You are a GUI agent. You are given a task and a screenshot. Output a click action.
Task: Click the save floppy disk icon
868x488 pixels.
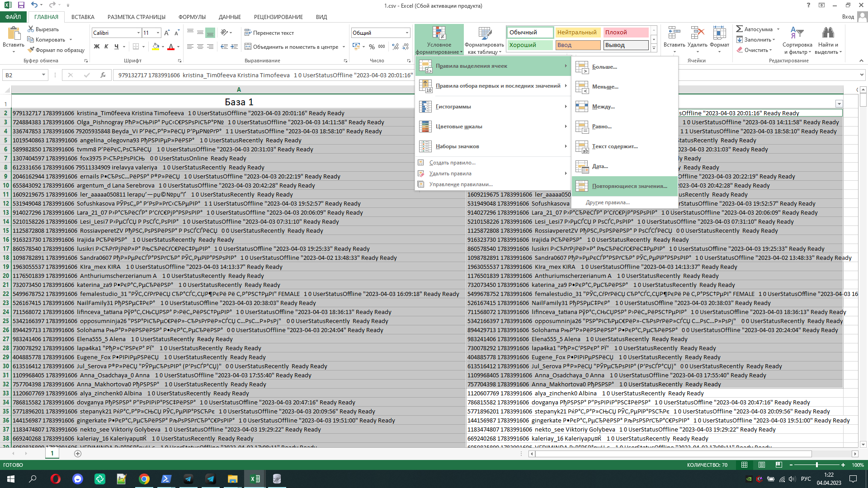[21, 5]
